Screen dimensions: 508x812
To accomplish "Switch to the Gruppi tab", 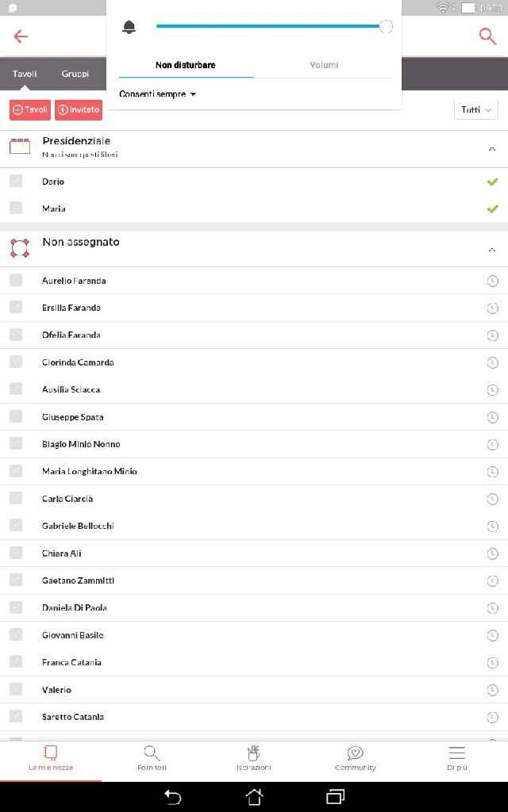I will tap(75, 74).
